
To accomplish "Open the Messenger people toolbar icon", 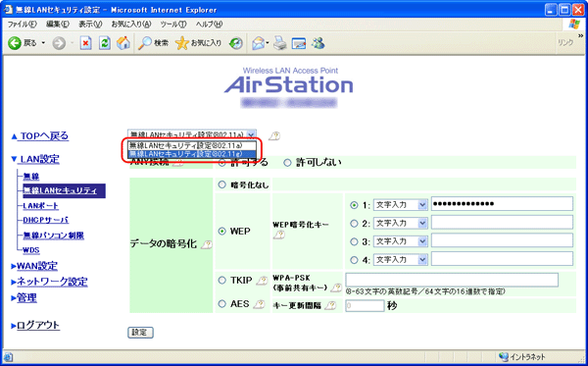I will click(318, 43).
